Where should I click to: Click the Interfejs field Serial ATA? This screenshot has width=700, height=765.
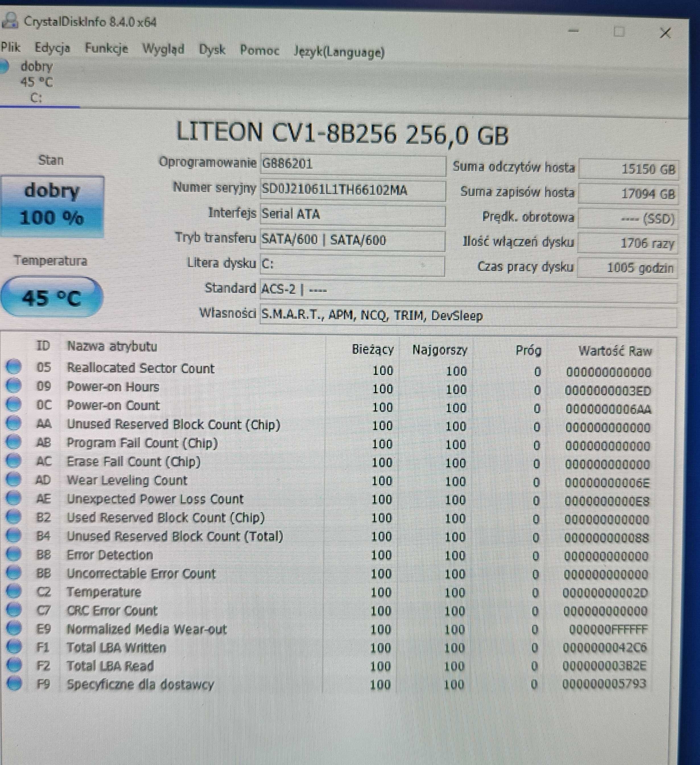tap(353, 215)
